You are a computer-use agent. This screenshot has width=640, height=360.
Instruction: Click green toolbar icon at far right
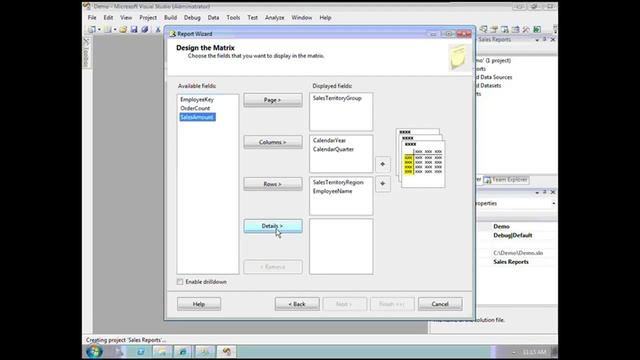point(537,29)
